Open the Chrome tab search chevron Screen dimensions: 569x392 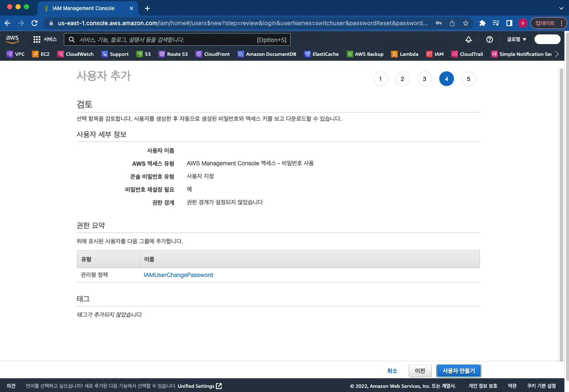point(561,8)
